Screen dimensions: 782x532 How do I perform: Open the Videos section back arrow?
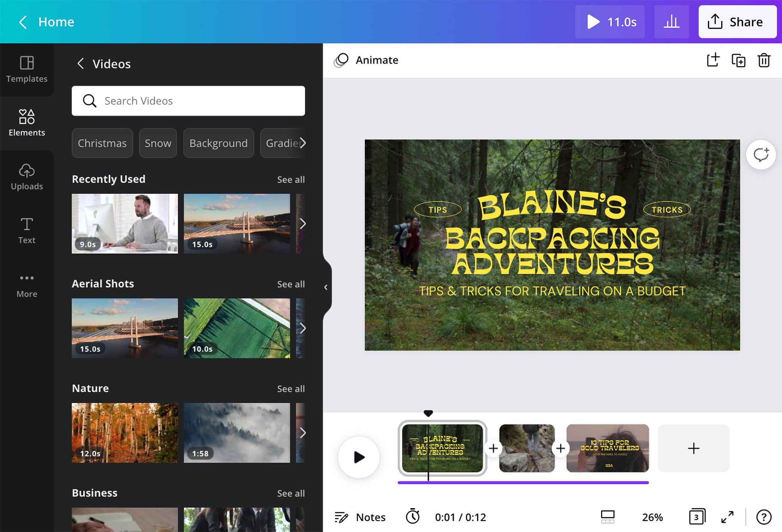coord(80,64)
